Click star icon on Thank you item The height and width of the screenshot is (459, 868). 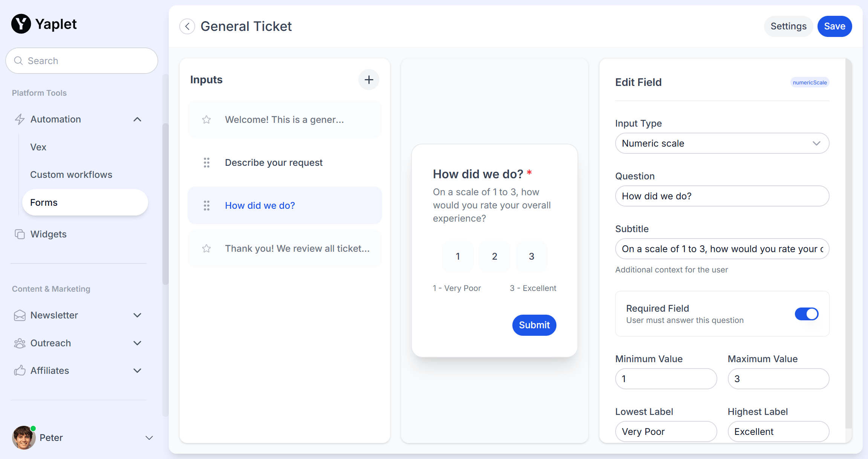click(x=206, y=249)
